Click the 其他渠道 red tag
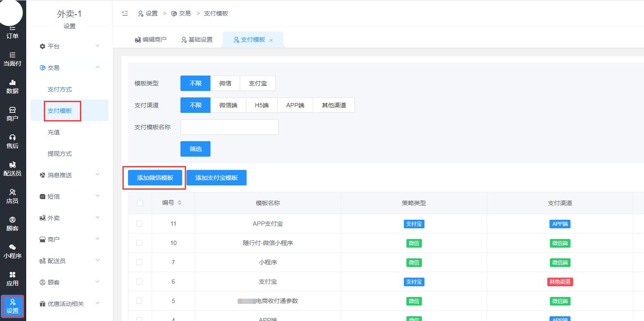The width and height of the screenshot is (644, 321). tap(560, 282)
